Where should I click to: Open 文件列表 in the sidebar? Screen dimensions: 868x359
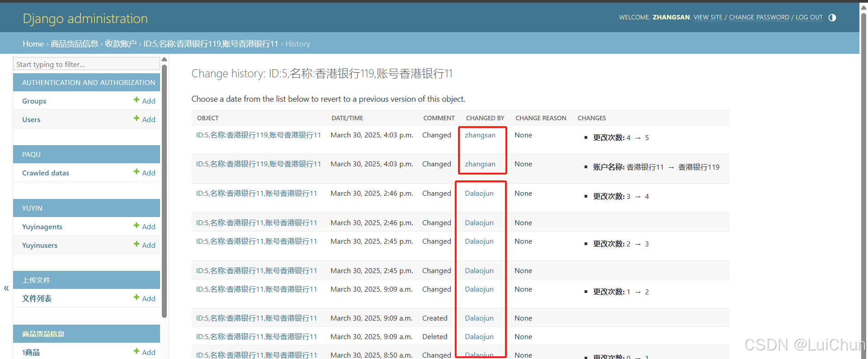[x=37, y=298]
